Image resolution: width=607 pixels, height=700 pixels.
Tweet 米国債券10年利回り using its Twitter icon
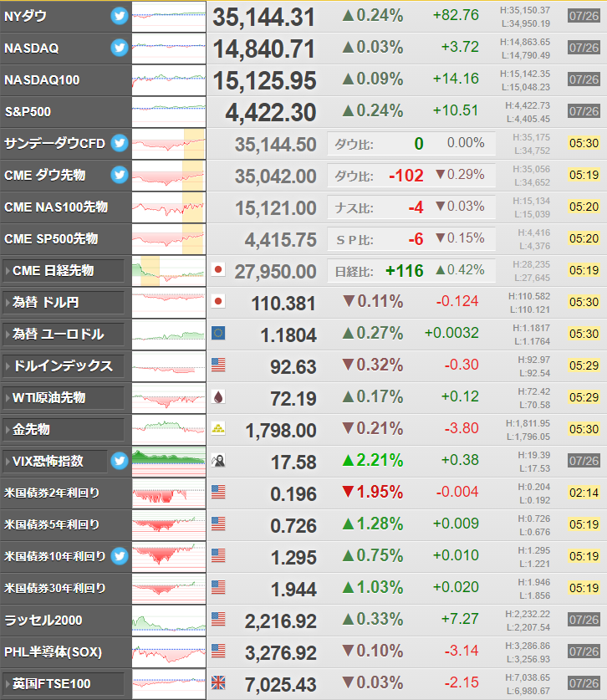pos(120,556)
